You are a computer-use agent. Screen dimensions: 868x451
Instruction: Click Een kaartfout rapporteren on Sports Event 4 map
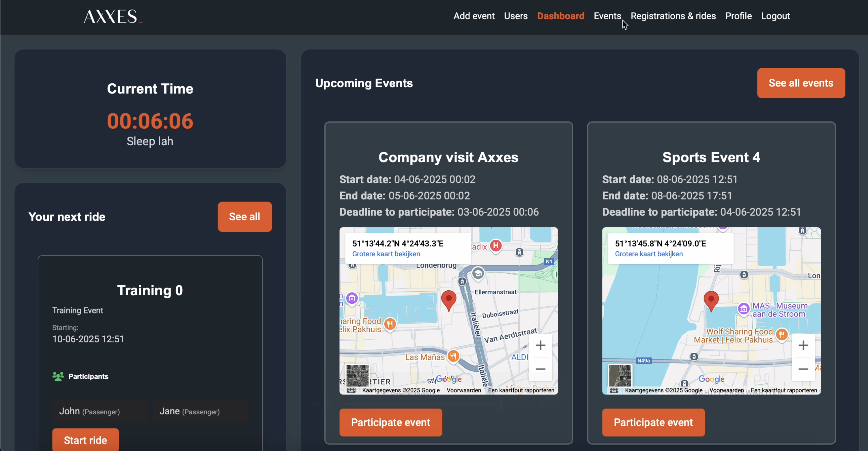click(x=784, y=390)
